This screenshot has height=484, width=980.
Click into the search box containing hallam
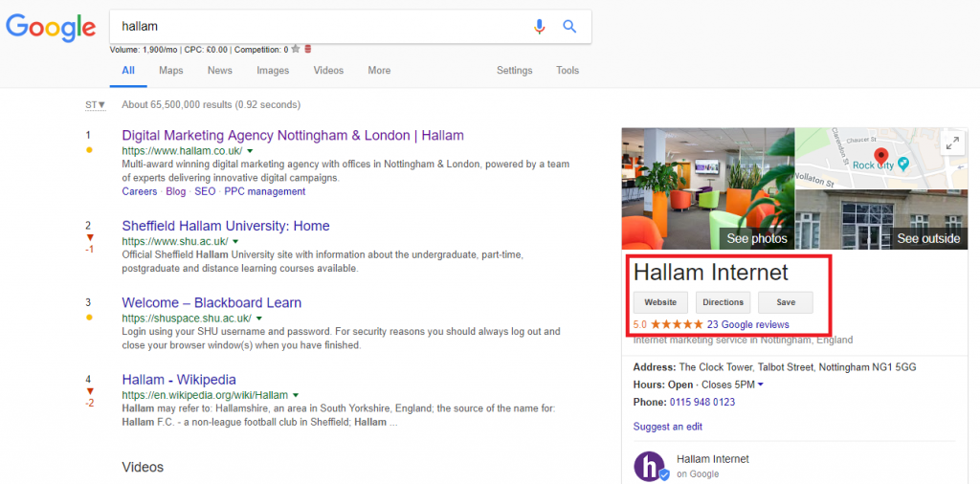point(316,27)
